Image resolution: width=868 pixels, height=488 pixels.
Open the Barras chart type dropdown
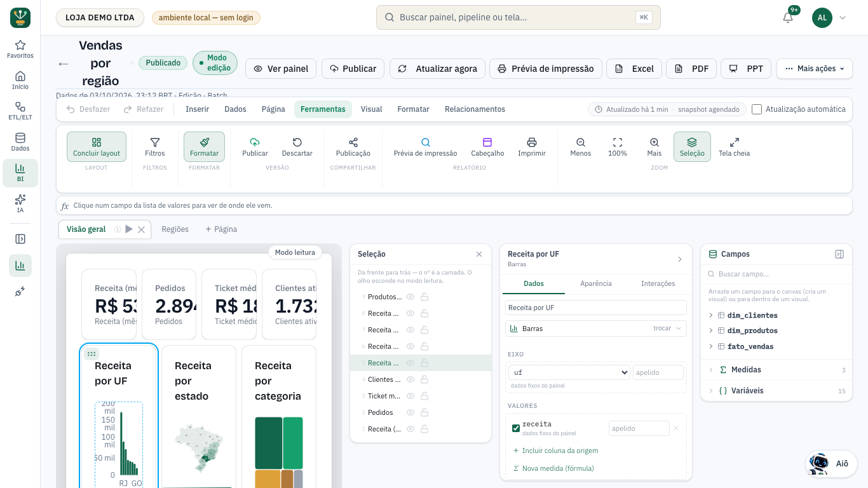(x=596, y=329)
